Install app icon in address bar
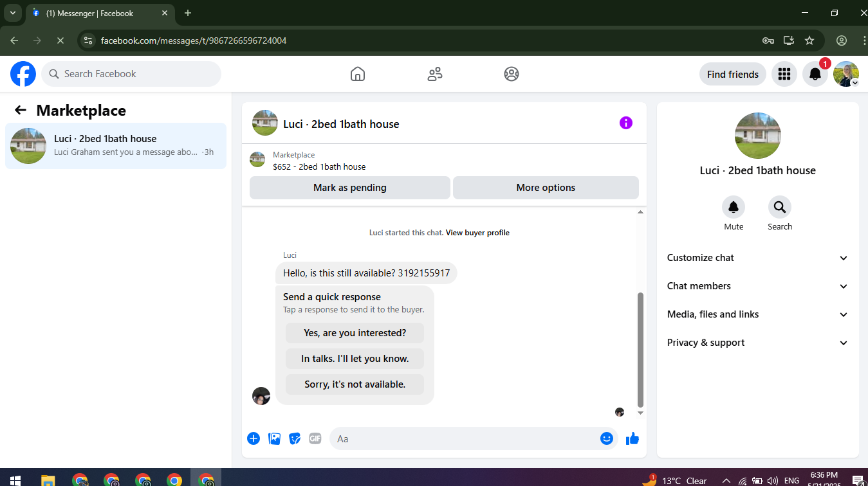The width and height of the screenshot is (868, 486). (789, 40)
